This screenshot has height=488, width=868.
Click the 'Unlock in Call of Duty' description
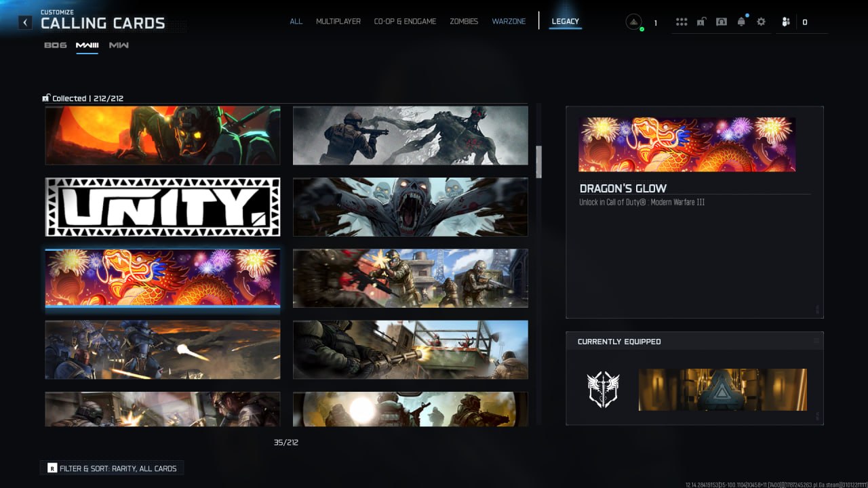(642, 203)
